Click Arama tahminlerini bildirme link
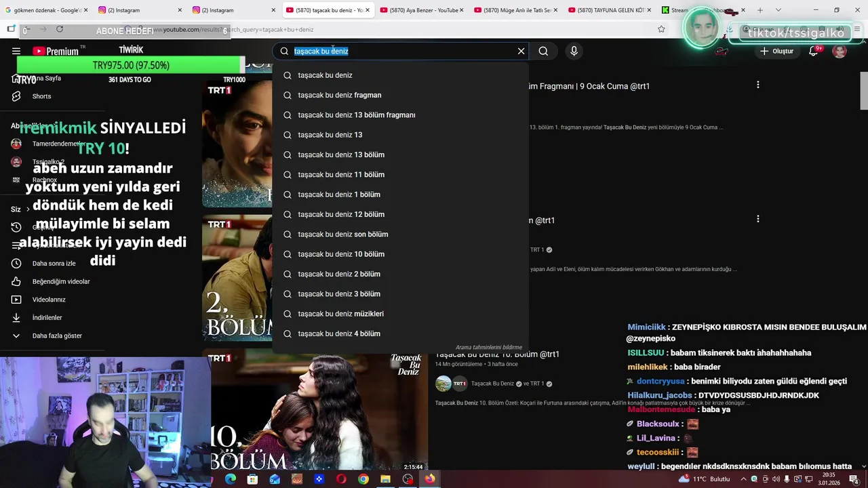This screenshot has width=868, height=488. 488,347
